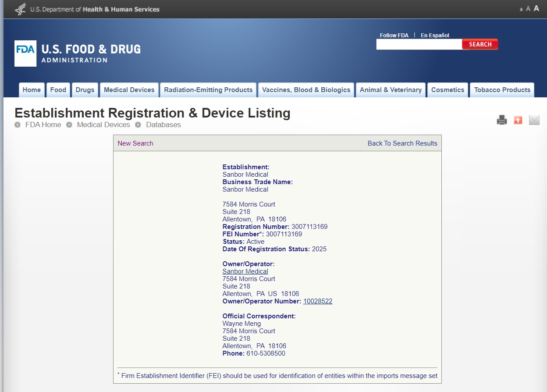547x392 pixels.
Task: Go Back To Search Results
Action: (402, 143)
